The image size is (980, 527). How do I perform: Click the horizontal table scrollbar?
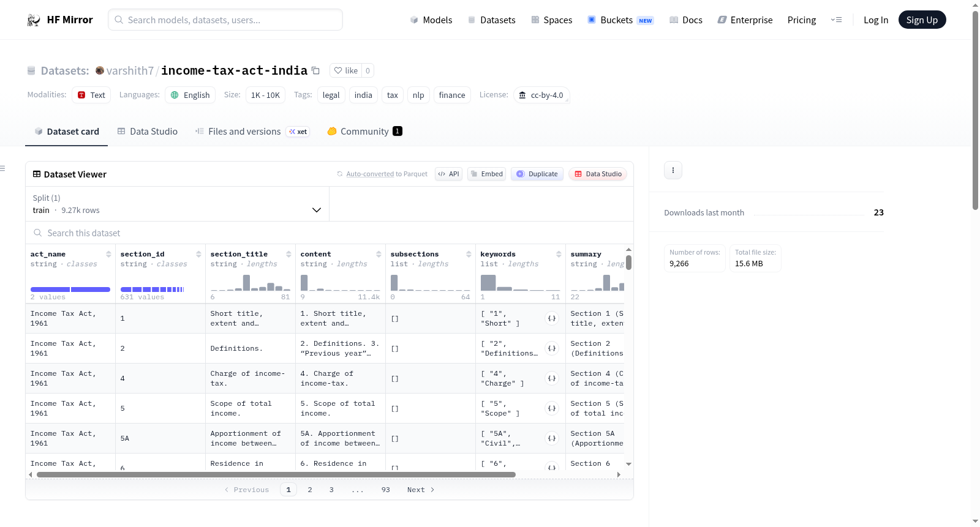276,474
